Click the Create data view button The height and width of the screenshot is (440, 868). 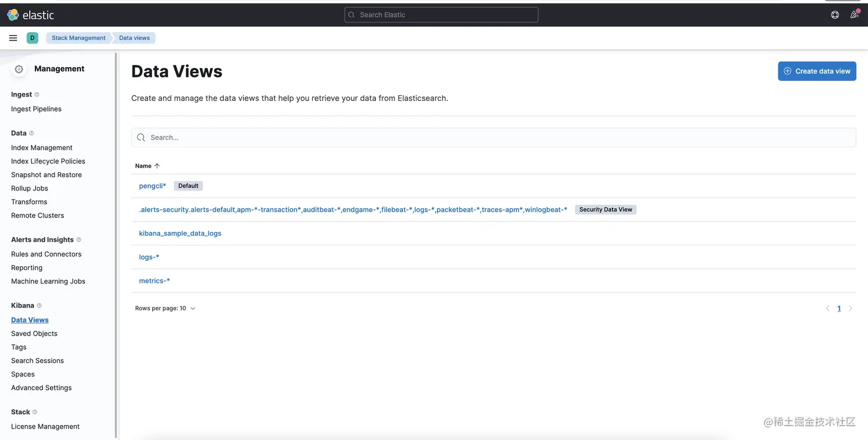[817, 71]
